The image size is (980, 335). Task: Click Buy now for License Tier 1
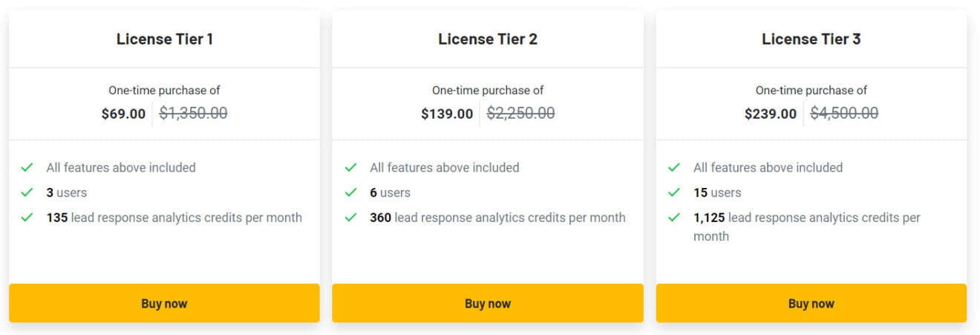(x=164, y=303)
